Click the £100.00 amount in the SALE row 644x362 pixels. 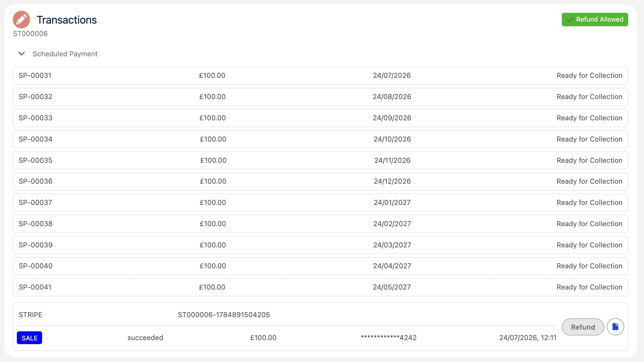pyautogui.click(x=263, y=338)
